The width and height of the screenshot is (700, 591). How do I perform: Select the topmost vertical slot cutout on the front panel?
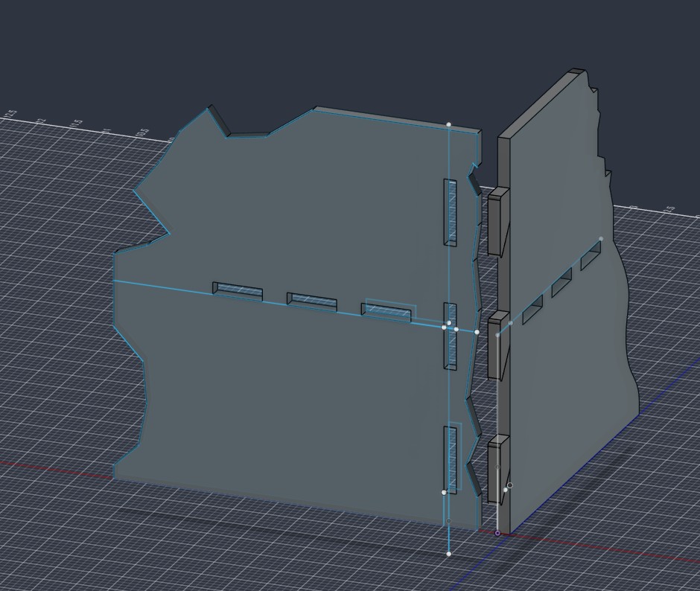(x=450, y=212)
